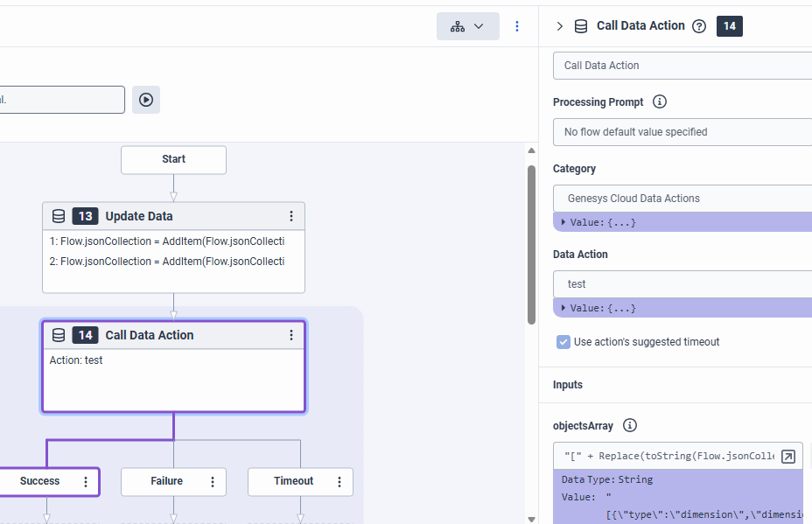
Task: Expand the Category Value disclosure triangle
Action: pyautogui.click(x=563, y=222)
